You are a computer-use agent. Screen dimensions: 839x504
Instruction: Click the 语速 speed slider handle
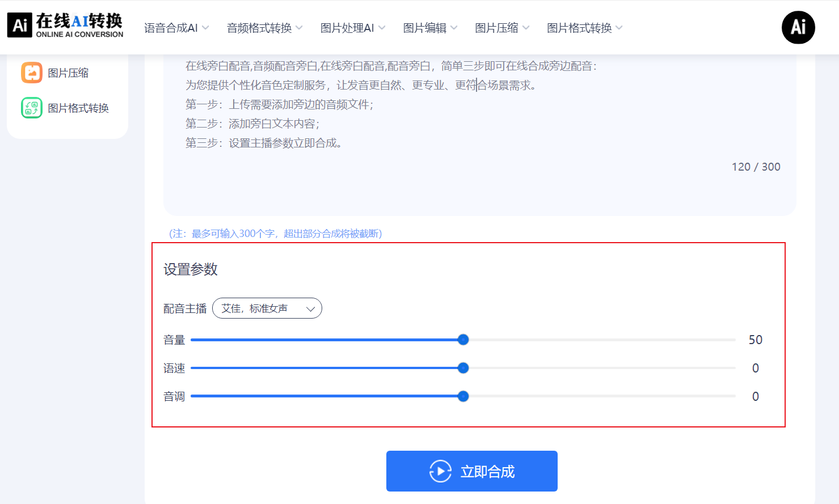coord(463,368)
